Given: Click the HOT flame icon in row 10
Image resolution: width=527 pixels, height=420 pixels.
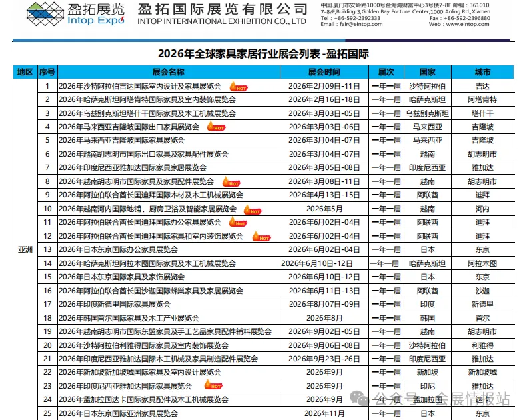Looking at the screenshot, I should coord(253,209).
